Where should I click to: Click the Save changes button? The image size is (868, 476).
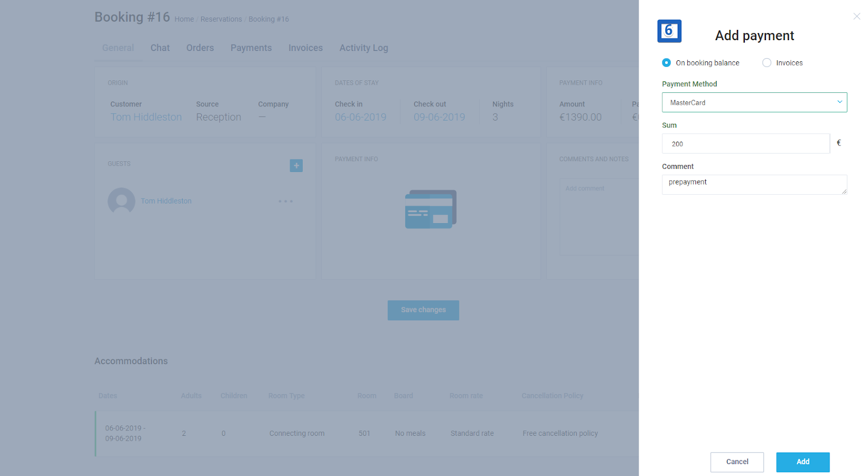[423, 310]
